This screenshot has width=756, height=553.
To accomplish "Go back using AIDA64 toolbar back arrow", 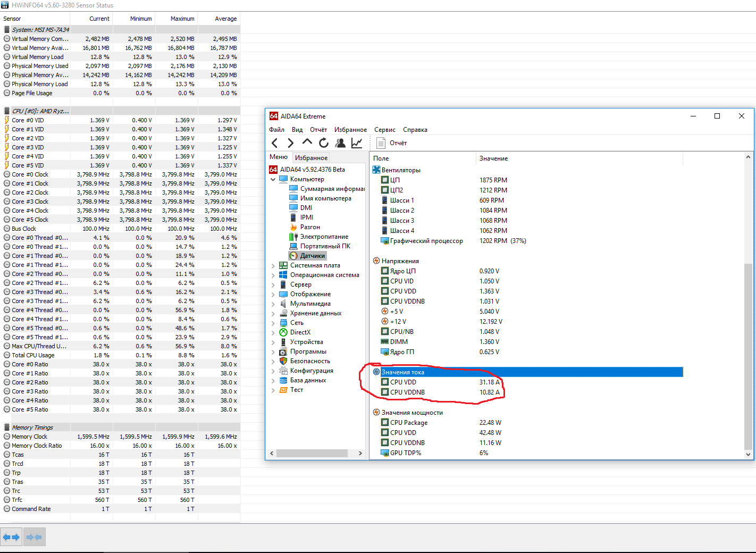I will [x=274, y=143].
